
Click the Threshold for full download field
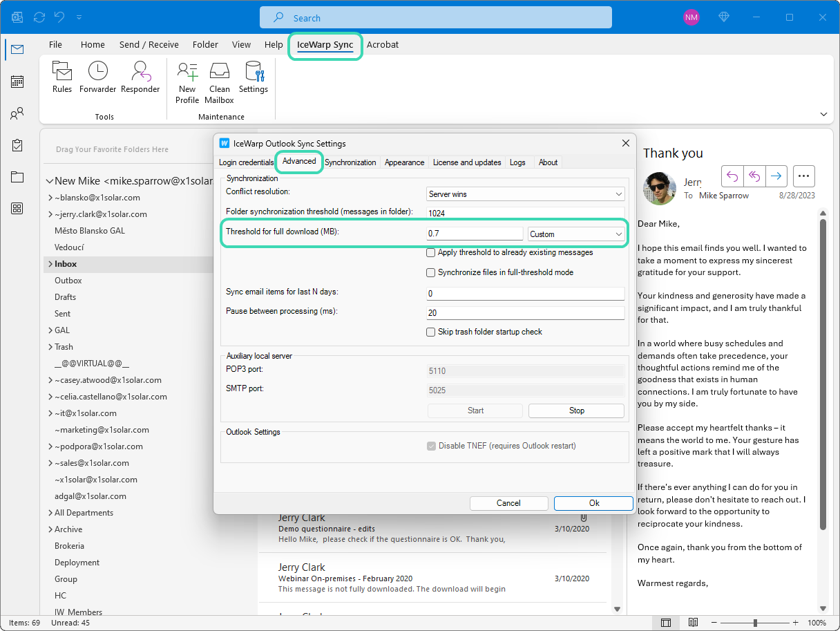475,234
